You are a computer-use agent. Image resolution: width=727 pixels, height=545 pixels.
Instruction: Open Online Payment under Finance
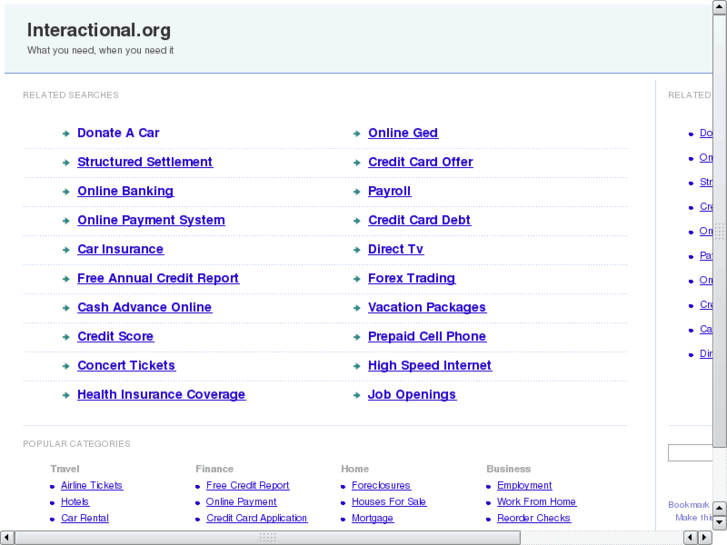pos(241,502)
